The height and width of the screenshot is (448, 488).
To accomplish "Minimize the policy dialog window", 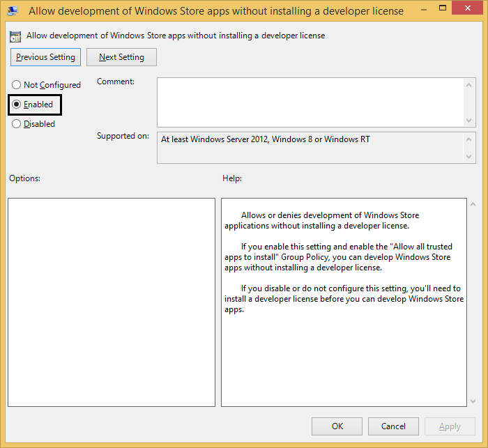I will tap(424, 9).
